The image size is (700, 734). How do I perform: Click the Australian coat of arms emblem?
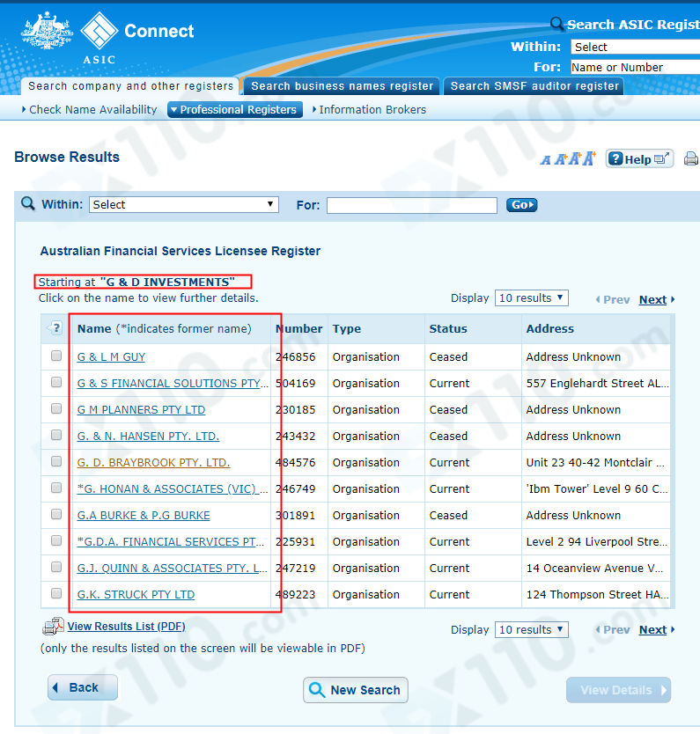click(47, 31)
